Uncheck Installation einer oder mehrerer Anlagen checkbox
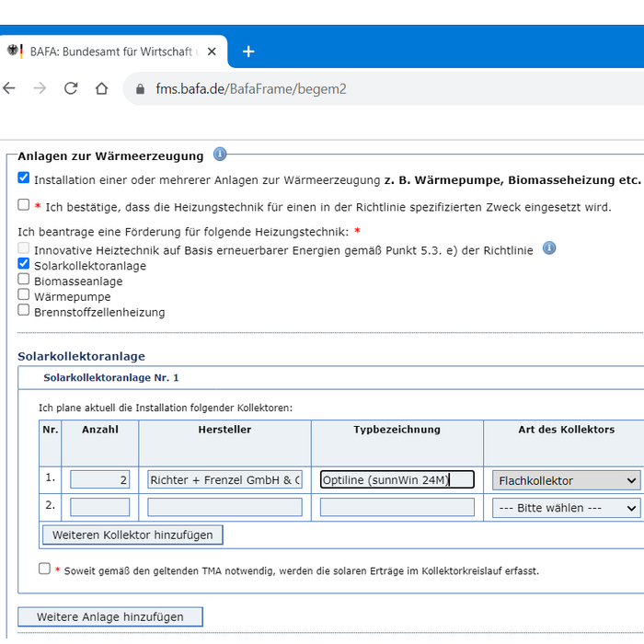The image size is (644, 644). (x=24, y=178)
